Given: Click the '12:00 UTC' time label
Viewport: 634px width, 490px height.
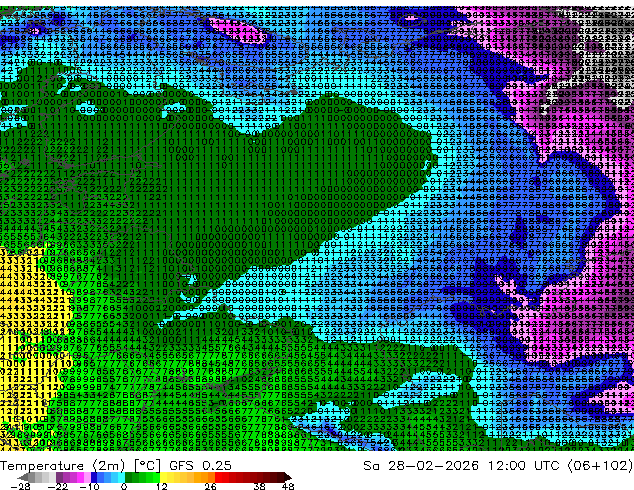Looking at the screenshot, I should (526, 466).
